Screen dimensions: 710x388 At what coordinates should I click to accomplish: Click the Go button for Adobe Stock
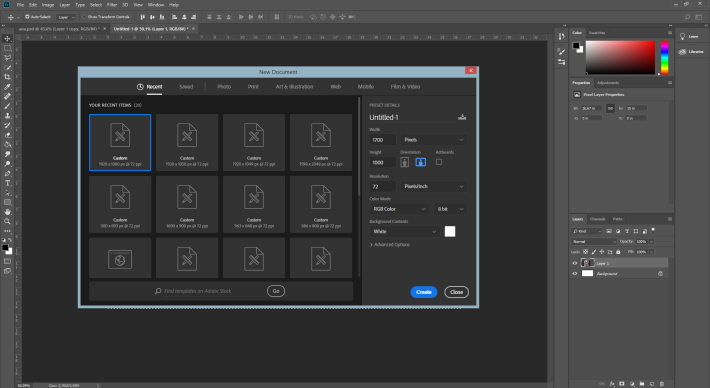276,291
